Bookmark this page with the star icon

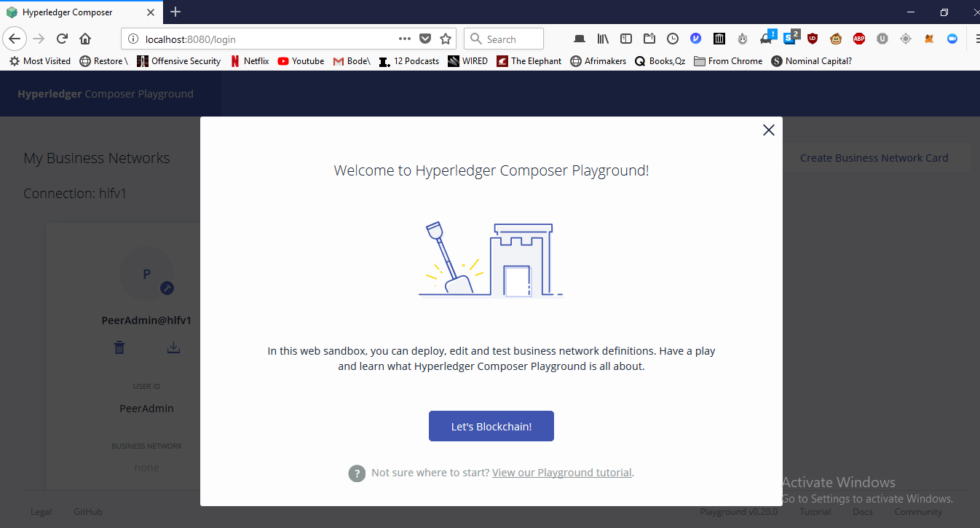click(445, 39)
